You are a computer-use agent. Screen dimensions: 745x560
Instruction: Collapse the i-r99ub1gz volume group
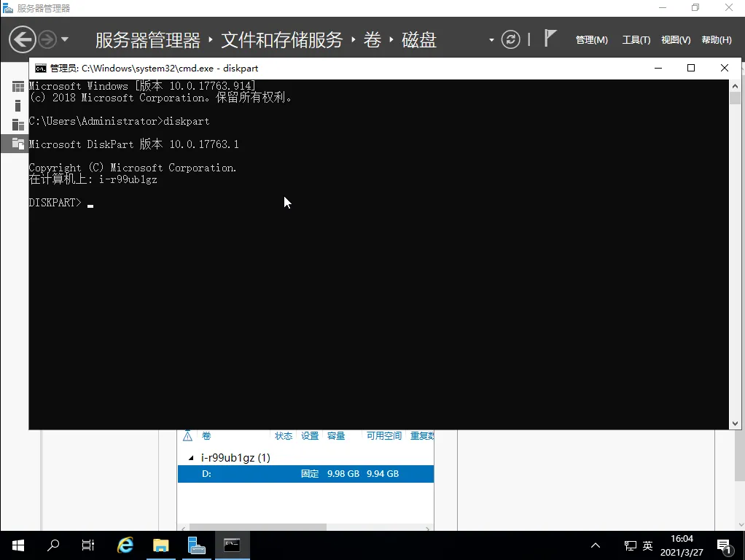tap(192, 458)
